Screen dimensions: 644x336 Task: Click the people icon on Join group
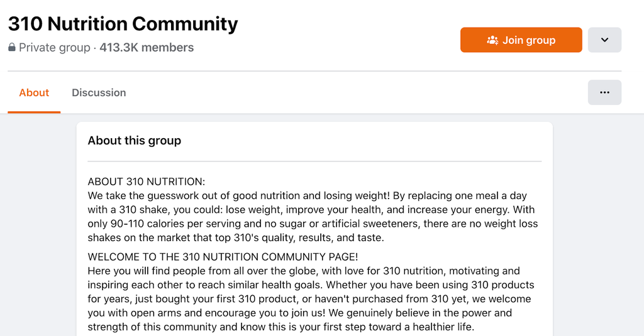492,40
